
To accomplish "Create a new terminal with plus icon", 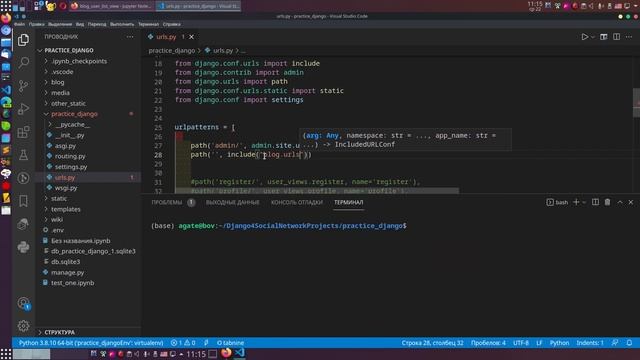I will coord(576,202).
